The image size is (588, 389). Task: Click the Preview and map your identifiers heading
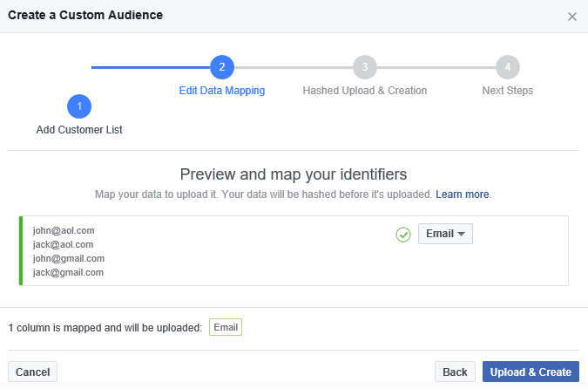(294, 174)
